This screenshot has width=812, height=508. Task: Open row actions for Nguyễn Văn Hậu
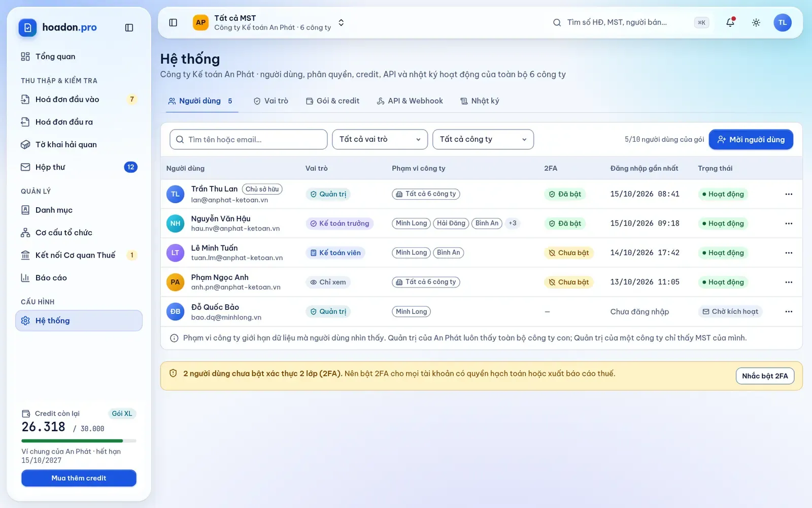(789, 224)
